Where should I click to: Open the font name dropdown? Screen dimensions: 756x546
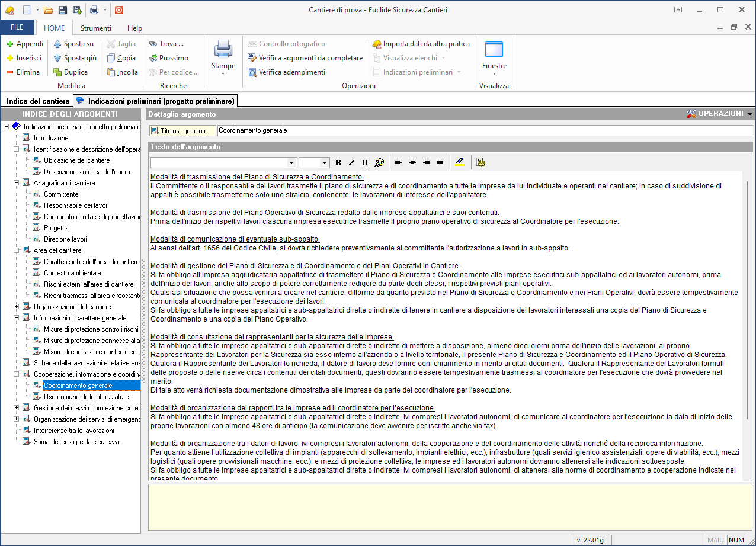coord(291,163)
